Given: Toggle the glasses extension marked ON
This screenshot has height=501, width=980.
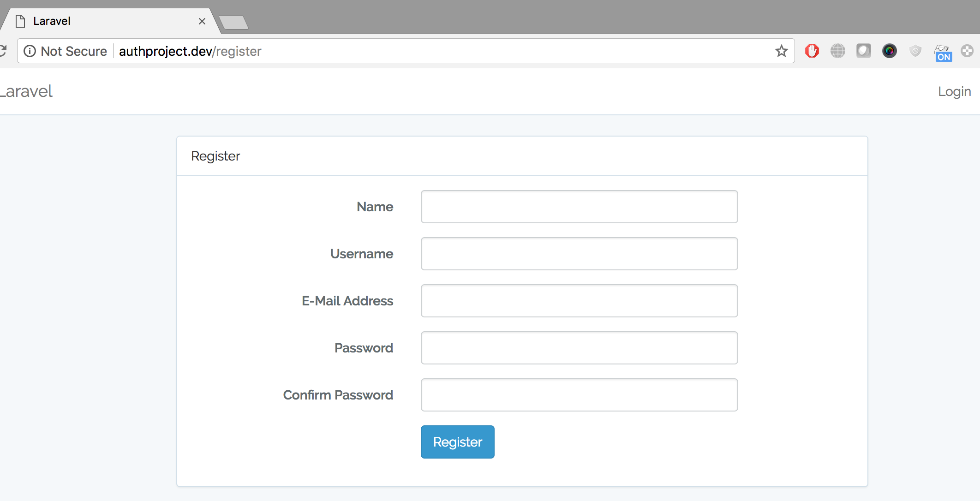Looking at the screenshot, I should click(x=942, y=53).
